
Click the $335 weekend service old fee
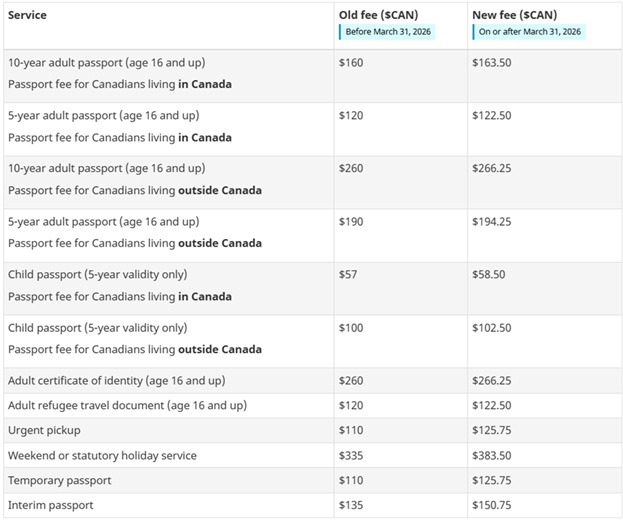click(351, 455)
